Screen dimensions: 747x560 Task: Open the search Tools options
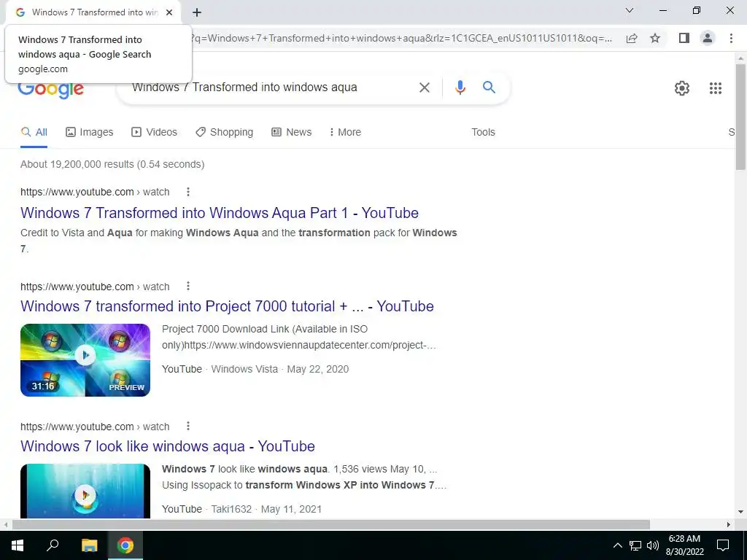click(483, 133)
